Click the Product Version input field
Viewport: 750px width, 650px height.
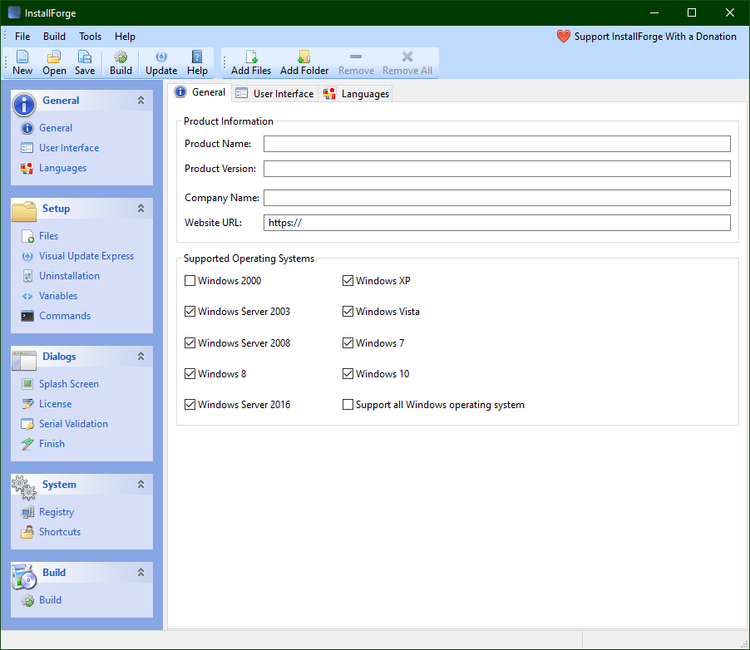497,169
